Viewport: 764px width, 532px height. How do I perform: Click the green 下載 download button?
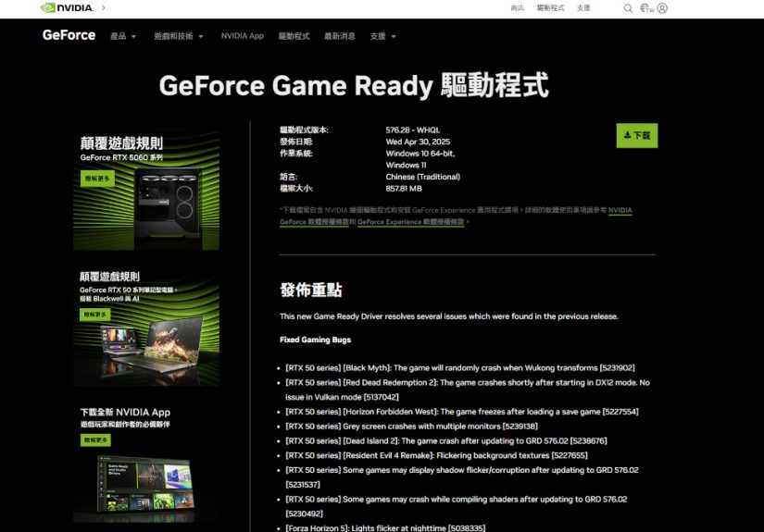[x=637, y=135]
